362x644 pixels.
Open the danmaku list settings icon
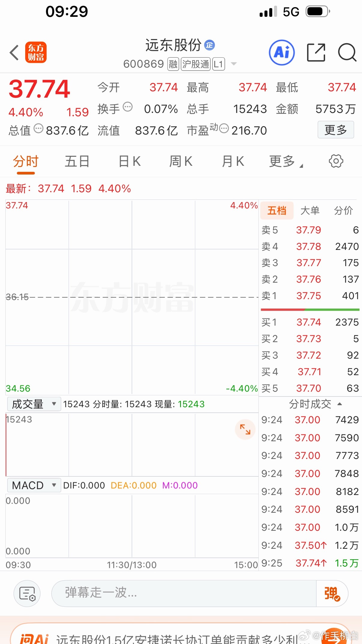[27, 594]
